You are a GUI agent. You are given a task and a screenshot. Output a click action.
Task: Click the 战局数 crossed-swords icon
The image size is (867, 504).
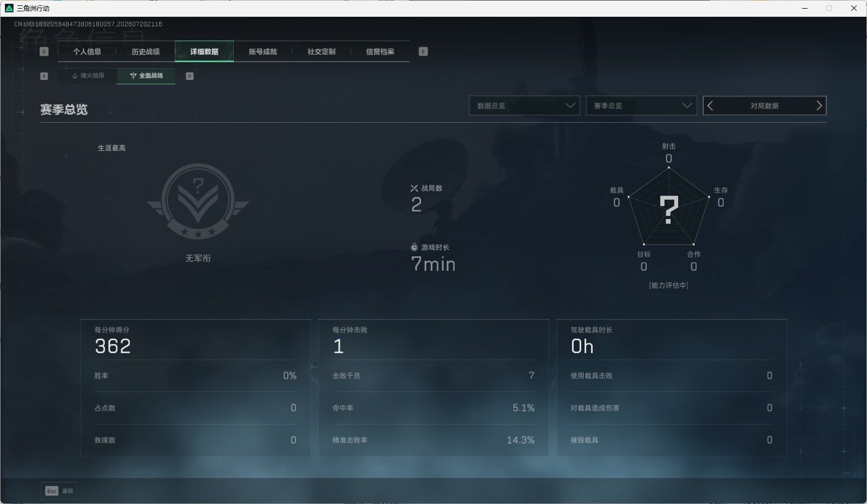pos(415,188)
